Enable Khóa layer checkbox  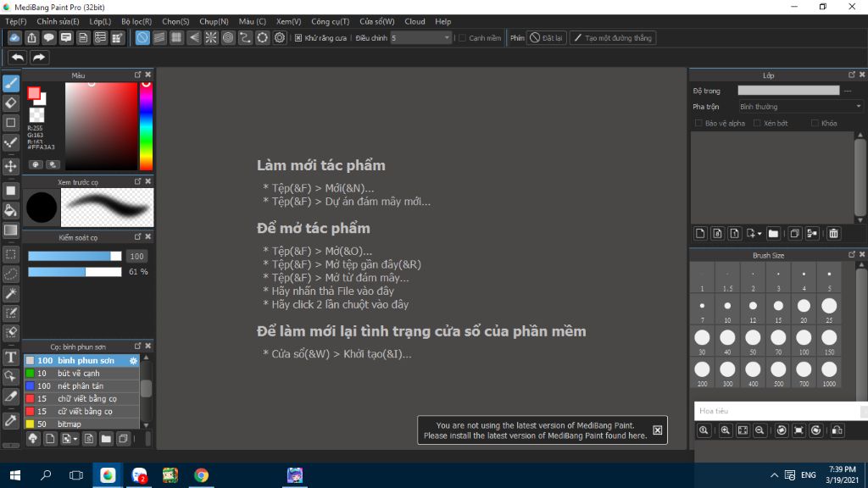click(815, 124)
